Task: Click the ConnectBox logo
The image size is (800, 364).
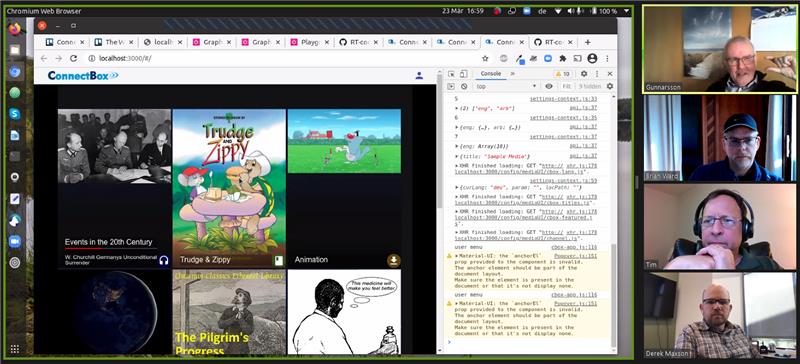Action: click(83, 76)
